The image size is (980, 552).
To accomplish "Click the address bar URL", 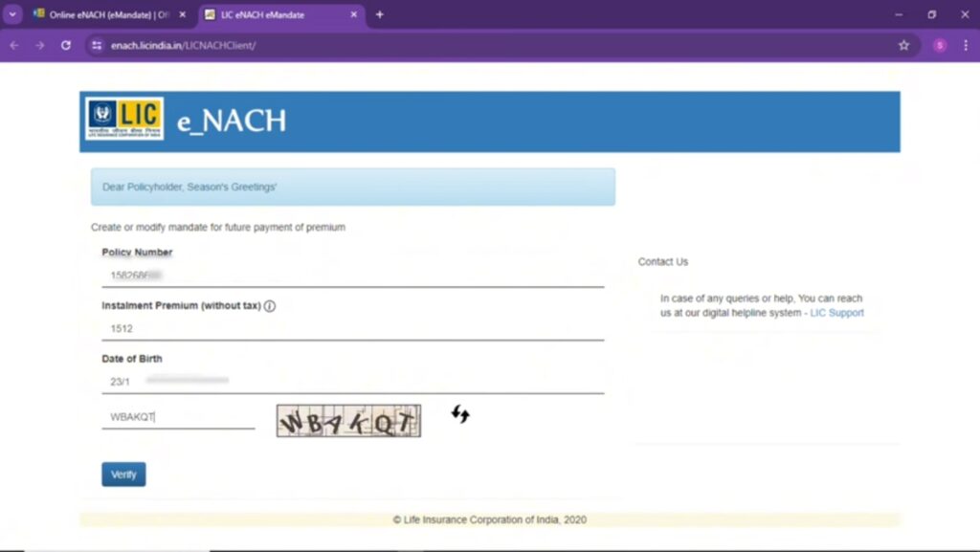I will tap(183, 46).
